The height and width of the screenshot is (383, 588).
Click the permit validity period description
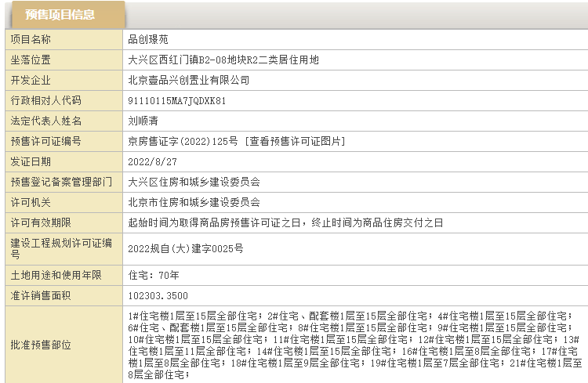click(285, 222)
